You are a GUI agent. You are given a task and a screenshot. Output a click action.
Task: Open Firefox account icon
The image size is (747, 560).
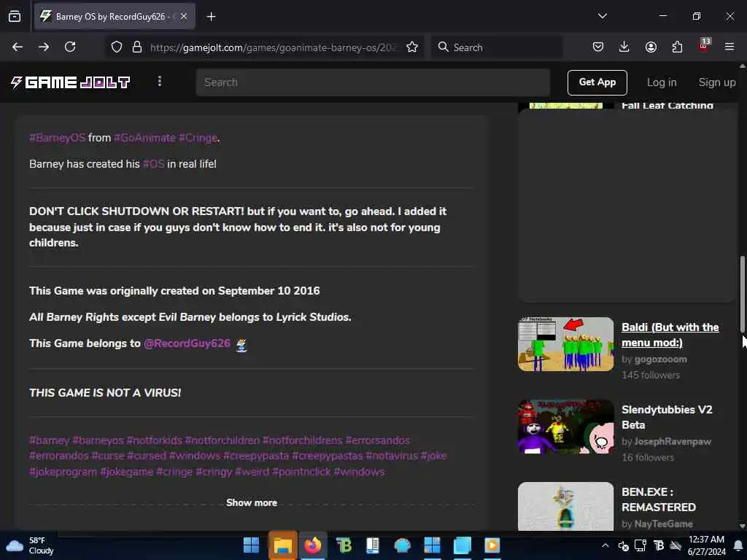[651, 47]
